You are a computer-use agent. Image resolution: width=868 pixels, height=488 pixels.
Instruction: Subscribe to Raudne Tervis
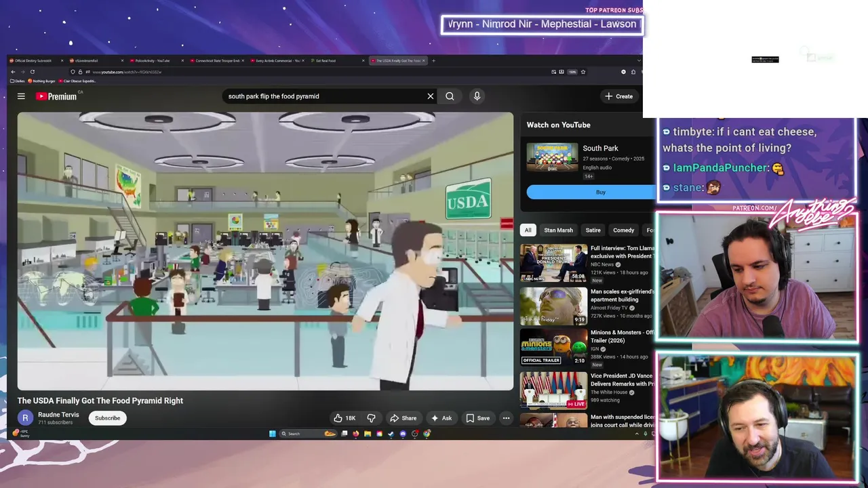pyautogui.click(x=107, y=418)
